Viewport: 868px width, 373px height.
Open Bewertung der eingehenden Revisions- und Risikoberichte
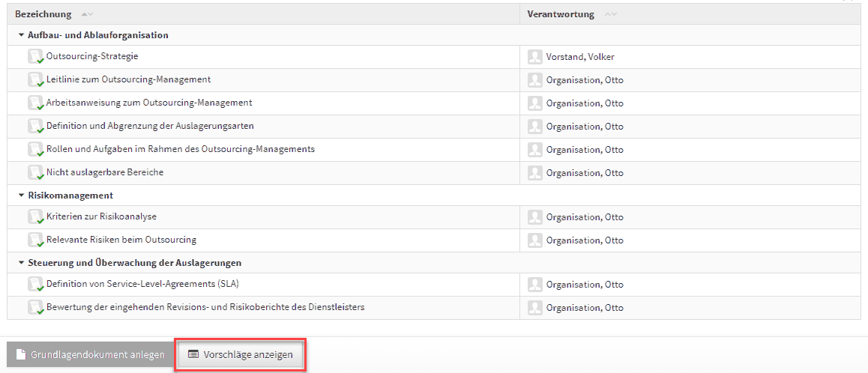click(x=205, y=307)
